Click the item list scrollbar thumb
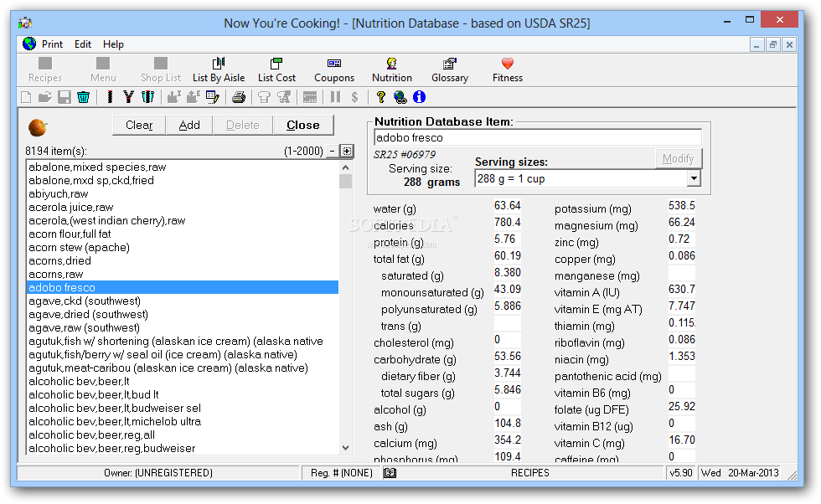821x504 pixels. click(x=345, y=181)
